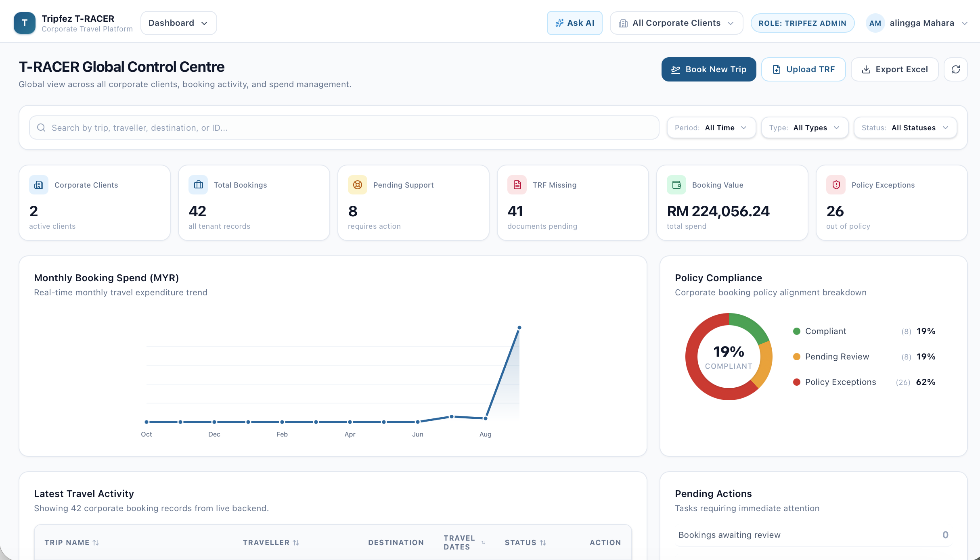
Task: Sort table by Travel Dates arrows
Action: 483,543
